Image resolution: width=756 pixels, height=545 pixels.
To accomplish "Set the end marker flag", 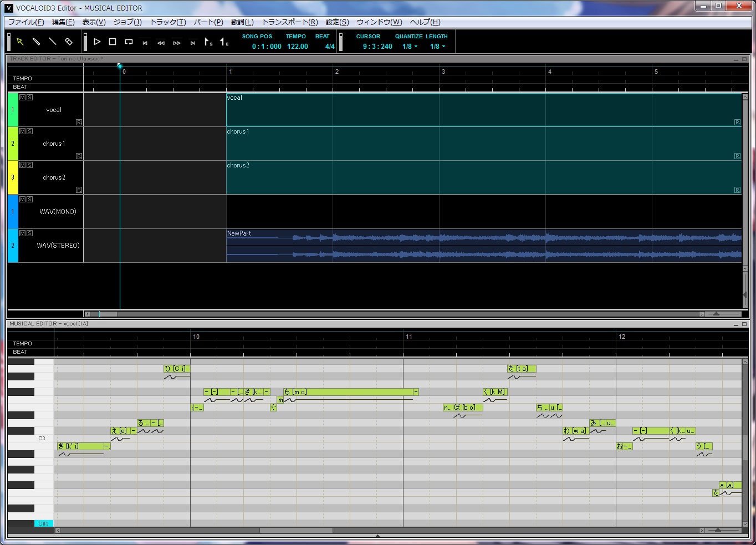I will click(x=224, y=42).
